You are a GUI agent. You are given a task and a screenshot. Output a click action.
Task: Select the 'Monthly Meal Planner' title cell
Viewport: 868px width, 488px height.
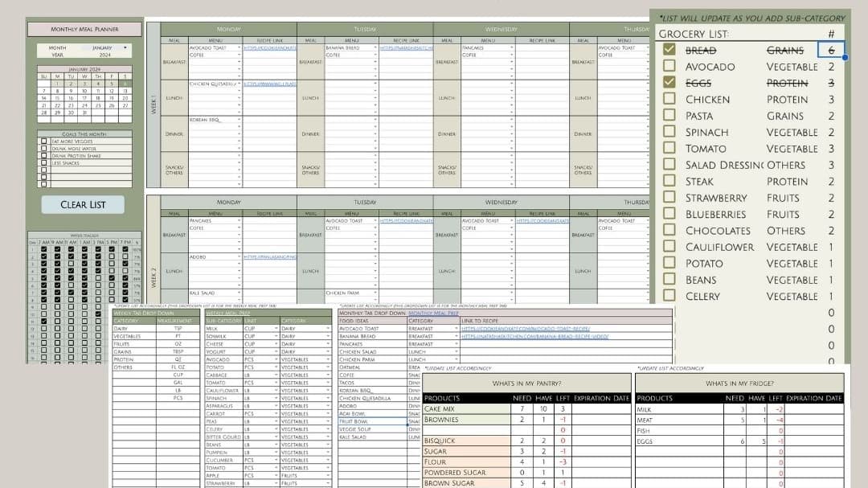click(84, 29)
